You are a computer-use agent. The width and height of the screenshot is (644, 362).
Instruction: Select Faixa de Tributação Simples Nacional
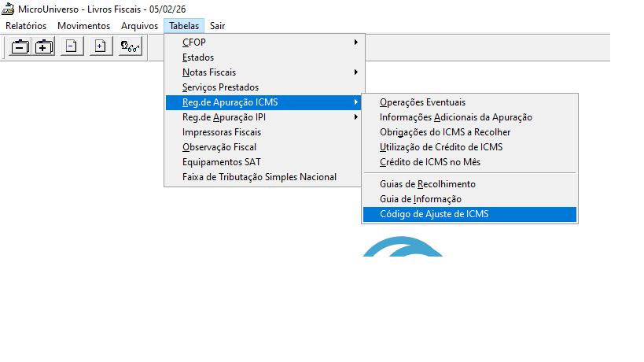259,177
